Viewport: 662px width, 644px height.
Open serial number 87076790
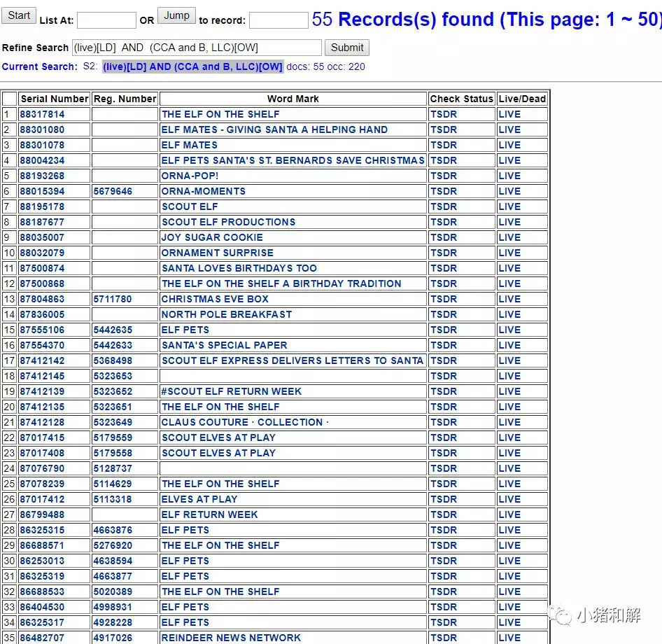pos(42,469)
